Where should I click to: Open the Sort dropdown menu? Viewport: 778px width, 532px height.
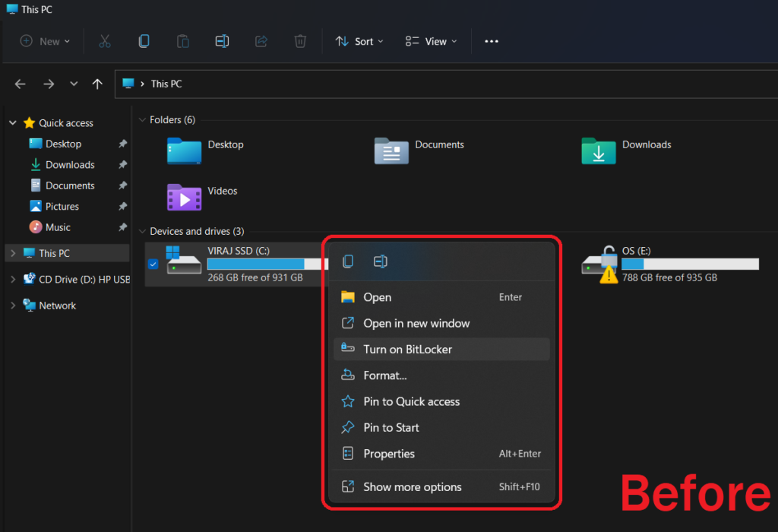[359, 41]
